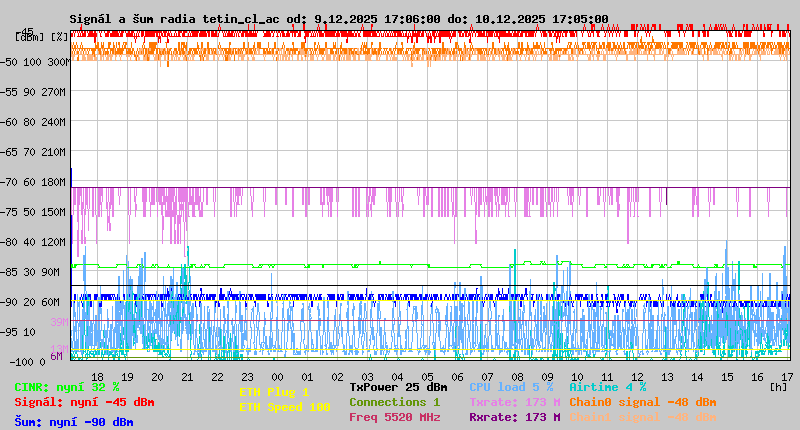Image resolution: width=800 pixels, height=430 pixels.
Task: Click the '03' hour tick label
Action: pos(367,377)
